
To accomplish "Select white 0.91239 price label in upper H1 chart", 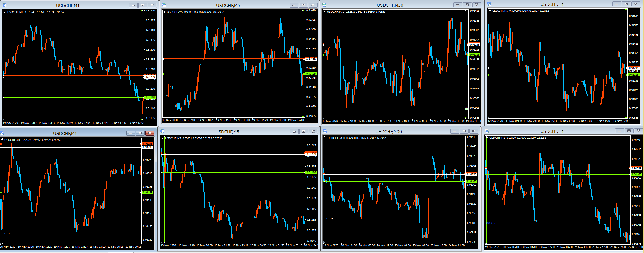I will [x=634, y=68].
